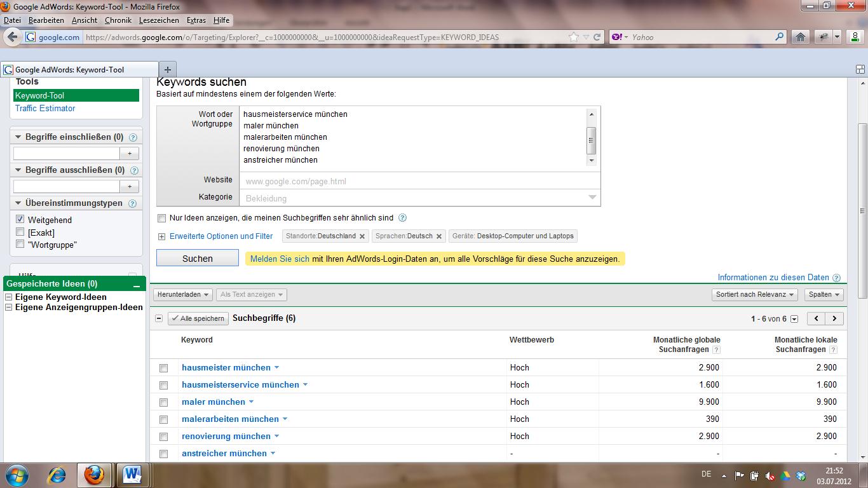
Task: Click the Alle speichern button
Action: click(x=198, y=318)
